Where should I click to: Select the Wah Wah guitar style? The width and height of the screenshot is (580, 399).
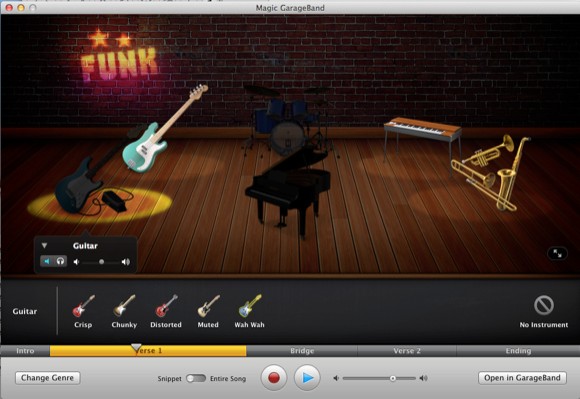coord(250,311)
